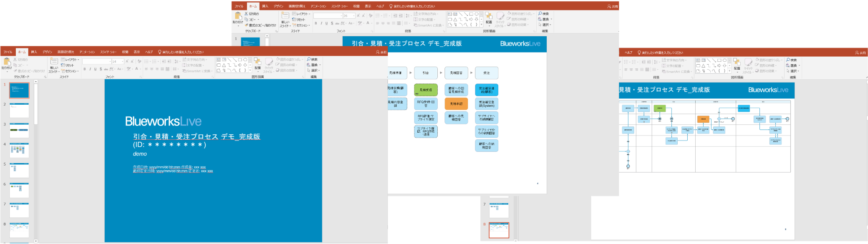
Task: Click the Share (共有) icon in the left window
Action: click(378, 52)
